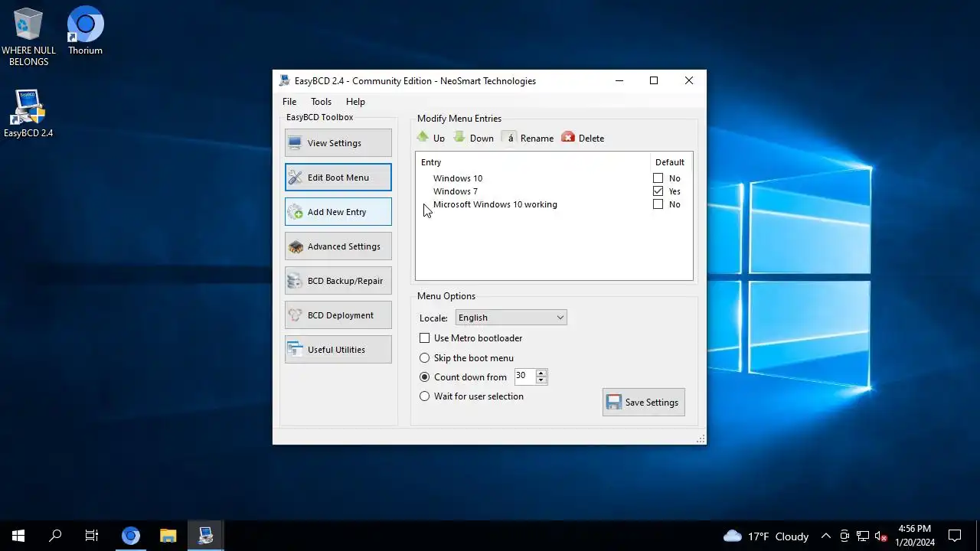The image size is (980, 551).
Task: Click the EasyBCD title bar app icon
Action: click(x=285, y=81)
